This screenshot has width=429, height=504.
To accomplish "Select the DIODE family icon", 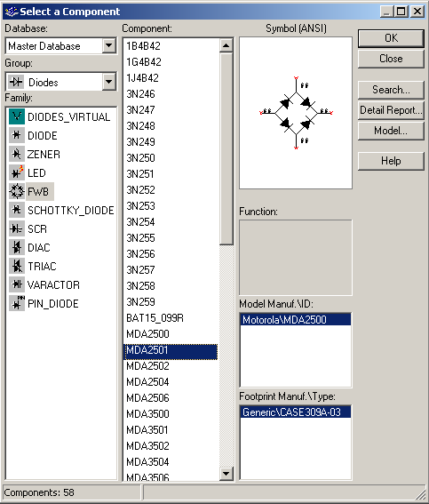I will (17, 135).
